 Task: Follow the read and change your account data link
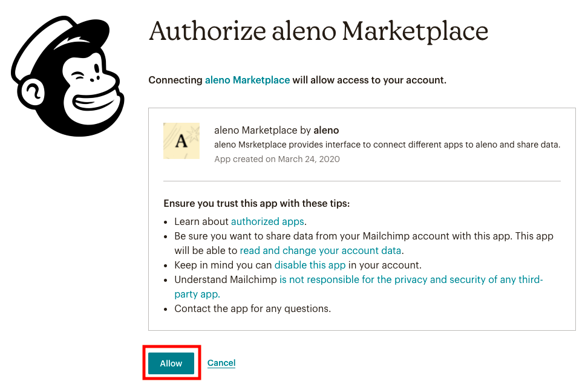point(321,250)
